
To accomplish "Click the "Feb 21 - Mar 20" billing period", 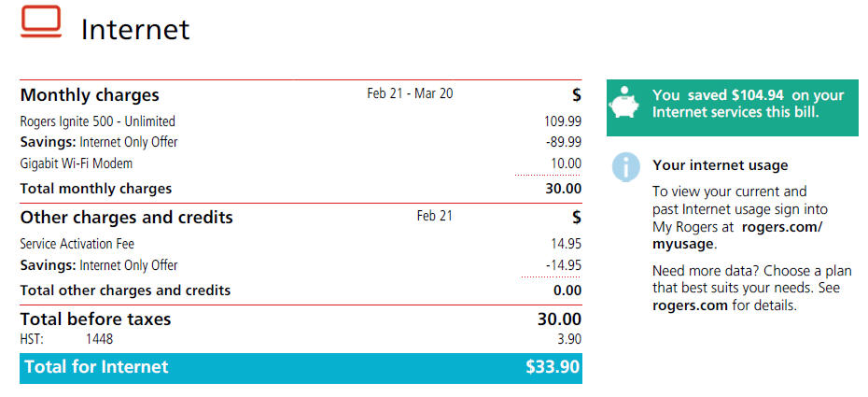I will [410, 93].
